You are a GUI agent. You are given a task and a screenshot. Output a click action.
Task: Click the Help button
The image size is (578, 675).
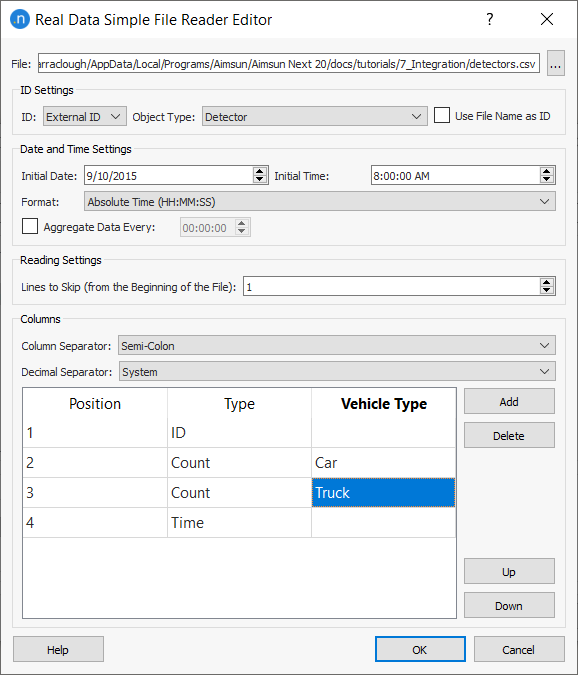click(58, 649)
